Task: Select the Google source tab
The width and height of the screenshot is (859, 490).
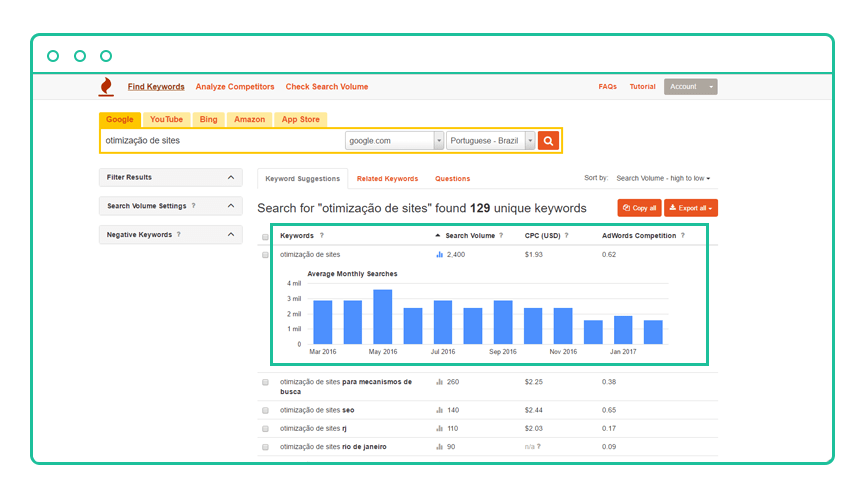Action: pyautogui.click(x=119, y=119)
